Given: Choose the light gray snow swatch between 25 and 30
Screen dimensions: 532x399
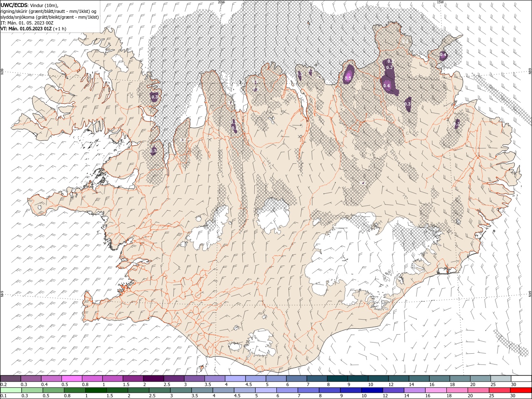Looking at the screenshot, I should [x=500, y=379].
